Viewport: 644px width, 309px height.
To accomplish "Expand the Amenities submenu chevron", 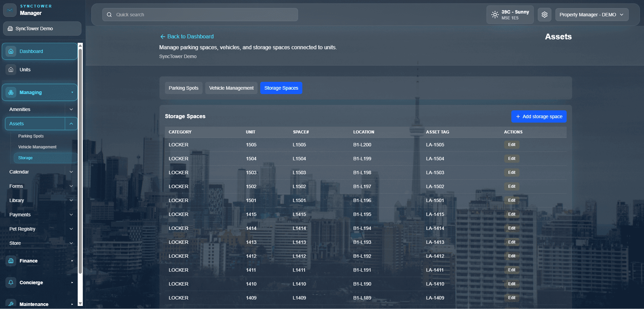I will tap(71, 109).
